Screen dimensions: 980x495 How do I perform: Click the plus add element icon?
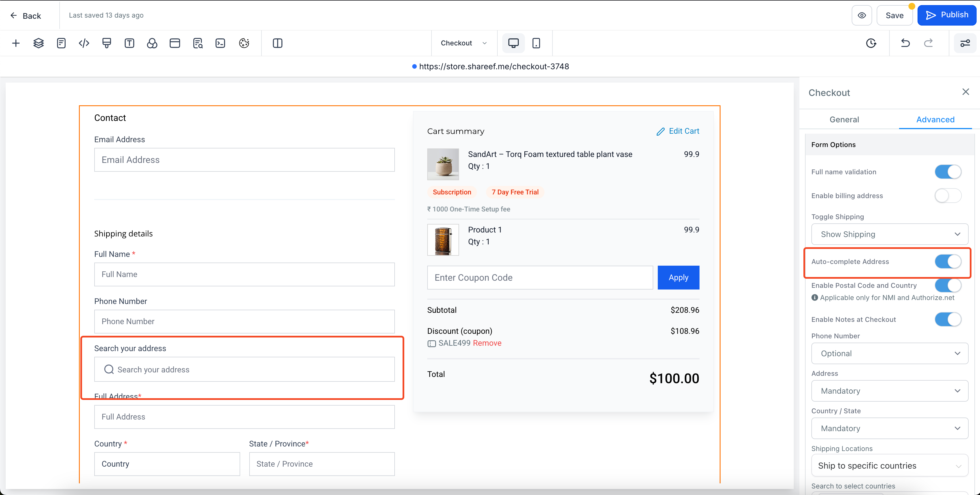16,43
